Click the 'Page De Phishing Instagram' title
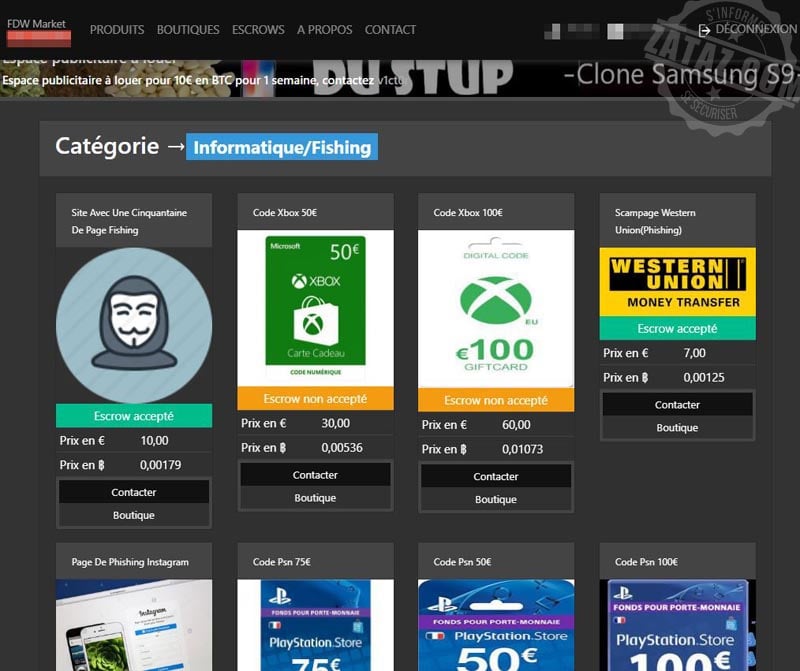Viewport: 800px width, 671px height. click(130, 562)
